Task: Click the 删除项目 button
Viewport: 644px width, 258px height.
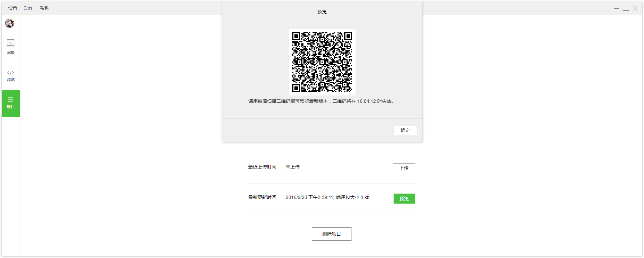Action: (332, 234)
